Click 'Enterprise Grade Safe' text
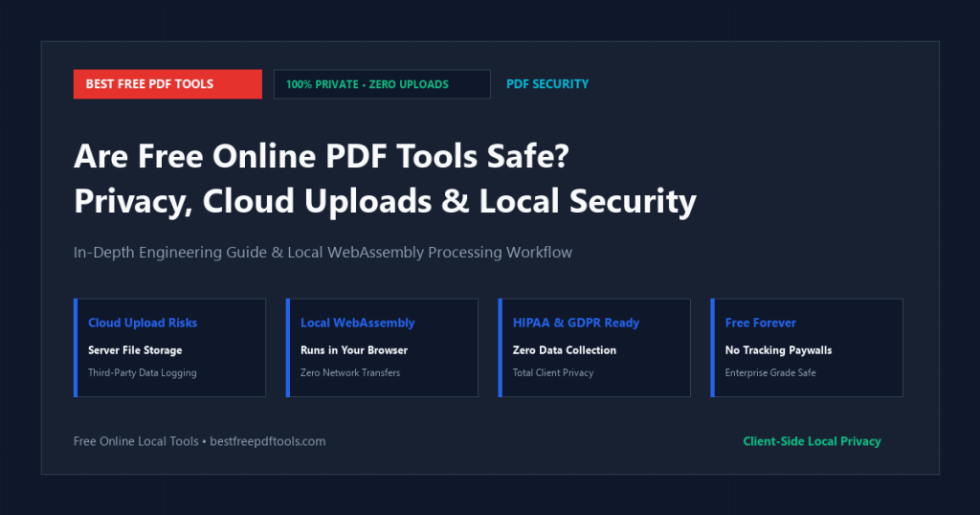 (770, 372)
